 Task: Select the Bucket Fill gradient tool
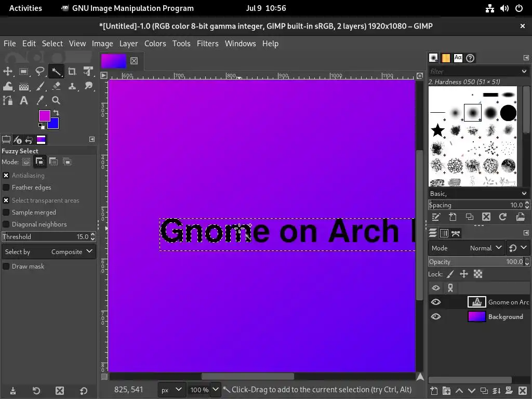24,86
